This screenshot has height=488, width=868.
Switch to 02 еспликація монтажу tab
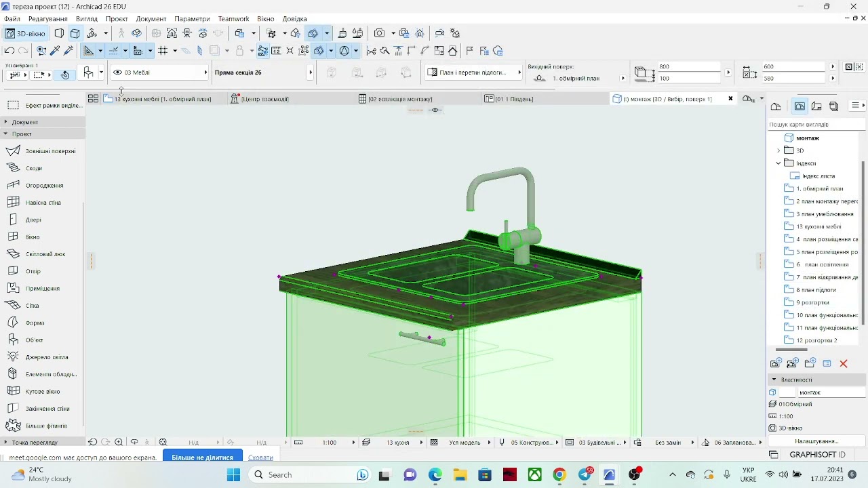coord(400,99)
